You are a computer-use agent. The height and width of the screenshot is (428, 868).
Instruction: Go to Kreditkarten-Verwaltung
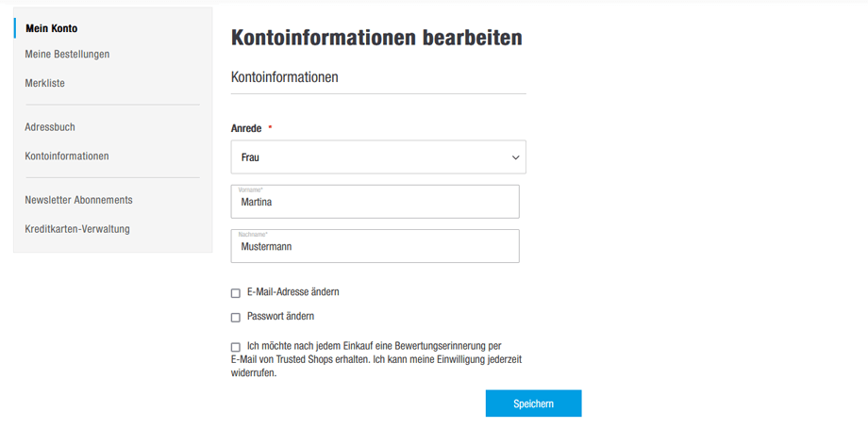coord(77,229)
